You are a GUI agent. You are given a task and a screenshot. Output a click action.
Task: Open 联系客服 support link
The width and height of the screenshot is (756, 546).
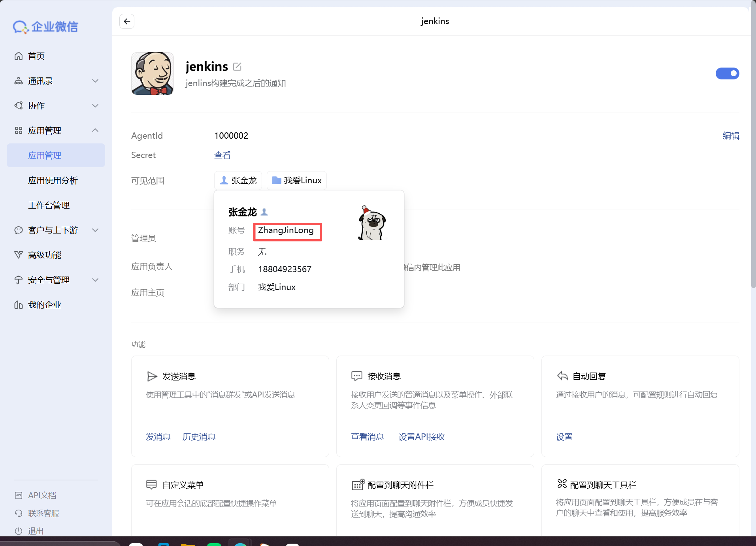click(43, 514)
